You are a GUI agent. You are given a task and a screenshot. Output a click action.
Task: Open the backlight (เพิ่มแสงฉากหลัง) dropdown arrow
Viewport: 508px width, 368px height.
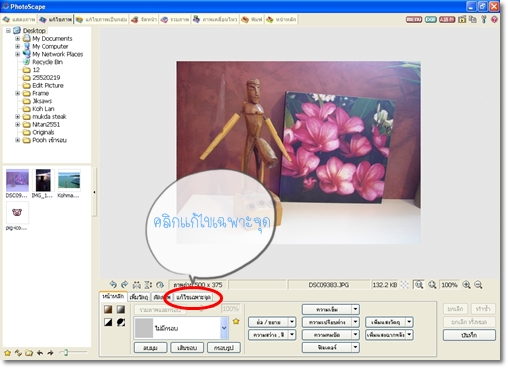(409, 334)
